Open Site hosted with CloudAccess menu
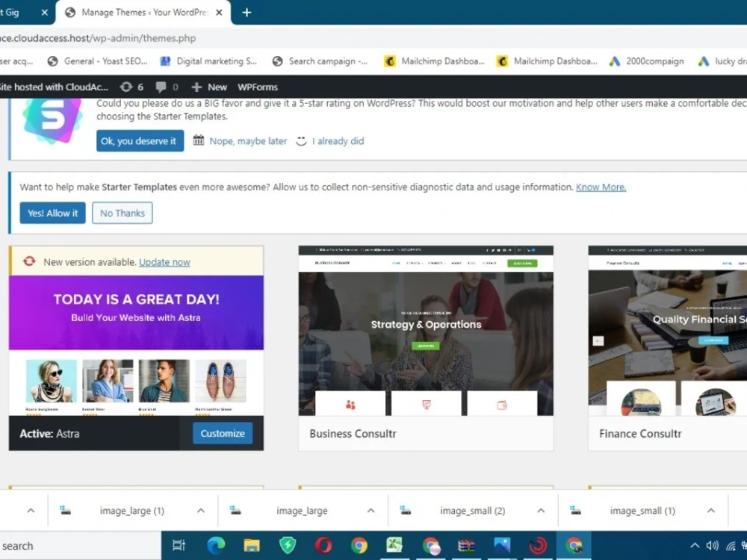Image resolution: width=747 pixels, height=560 pixels. (54, 87)
